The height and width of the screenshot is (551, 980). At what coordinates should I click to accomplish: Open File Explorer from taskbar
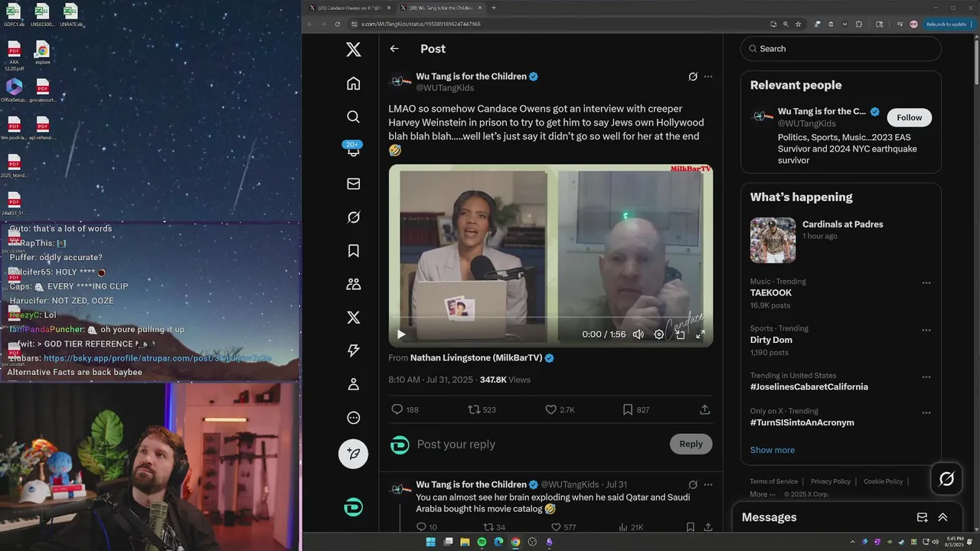click(x=465, y=543)
